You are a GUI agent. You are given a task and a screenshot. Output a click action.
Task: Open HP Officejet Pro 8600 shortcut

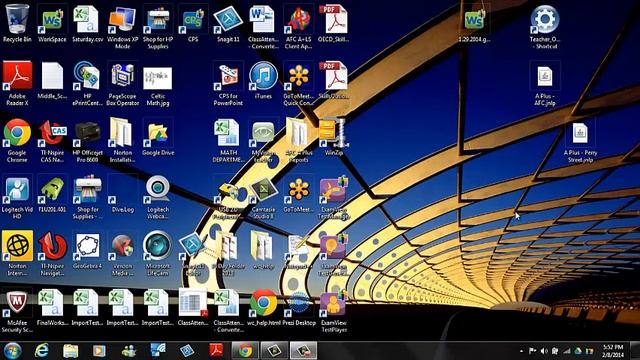point(87,140)
